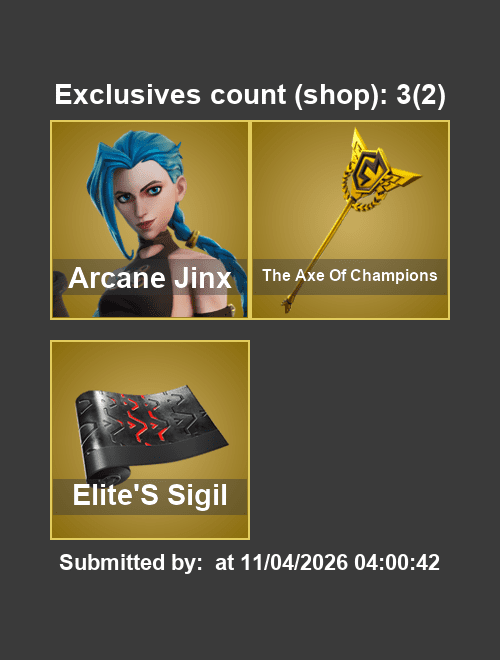Click the "3(2)" count number
Viewport: 500px width, 660px height.
pyautogui.click(x=420, y=95)
